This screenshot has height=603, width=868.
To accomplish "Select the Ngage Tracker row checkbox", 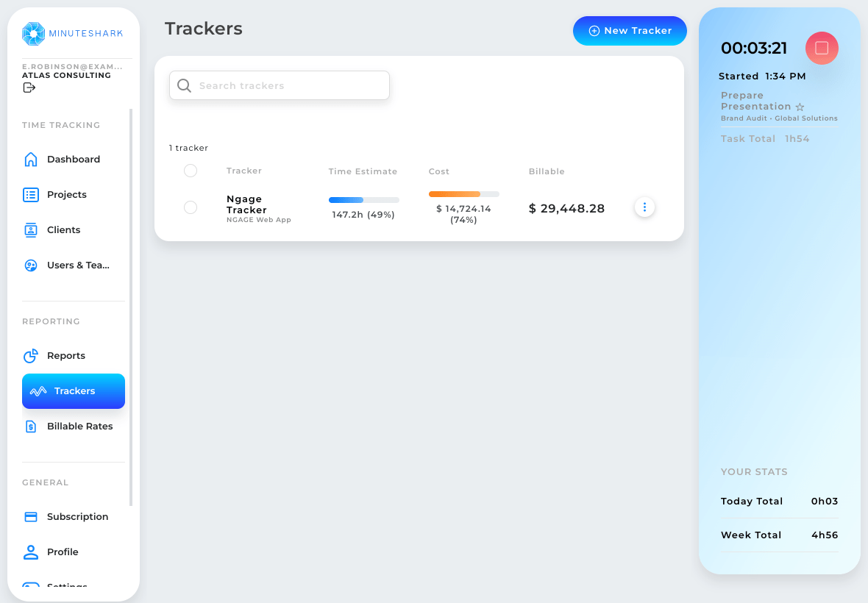I will [191, 207].
